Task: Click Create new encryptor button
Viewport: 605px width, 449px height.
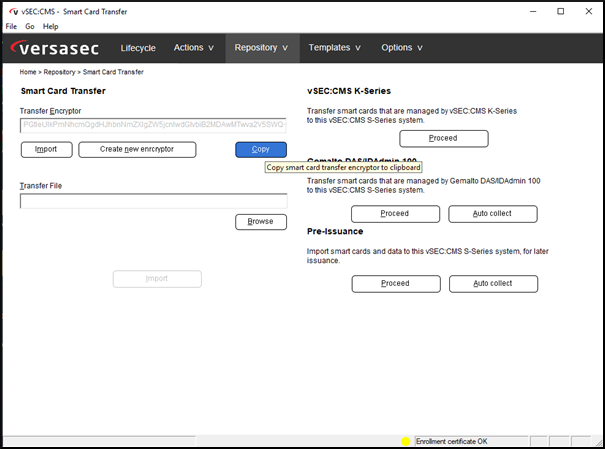Action: (x=137, y=149)
